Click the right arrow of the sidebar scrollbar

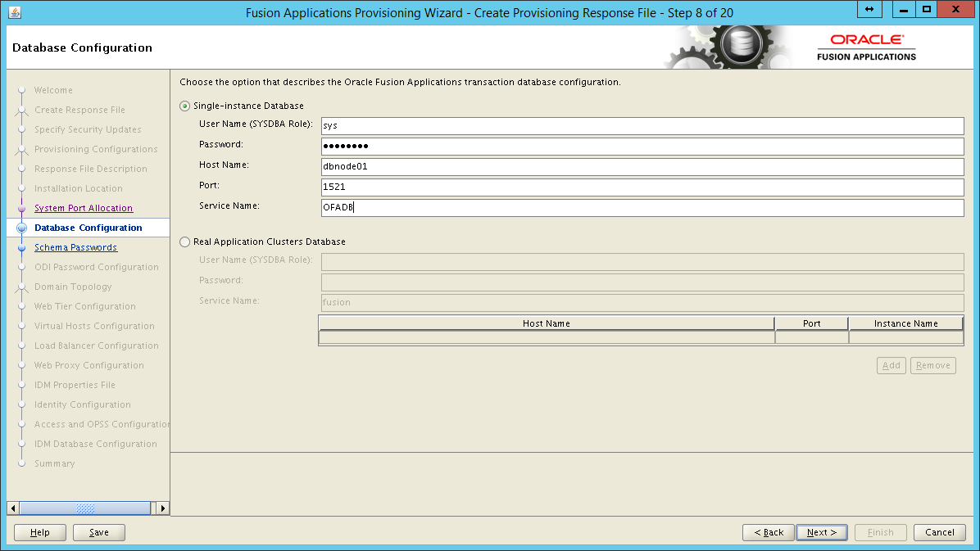[162, 508]
